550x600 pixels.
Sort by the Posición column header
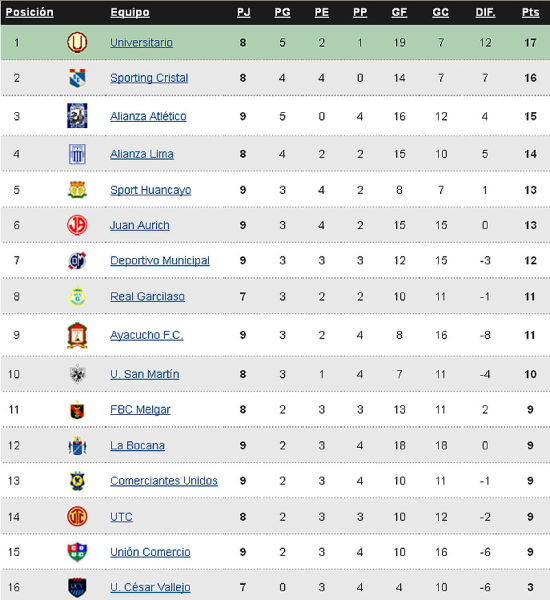29,12
